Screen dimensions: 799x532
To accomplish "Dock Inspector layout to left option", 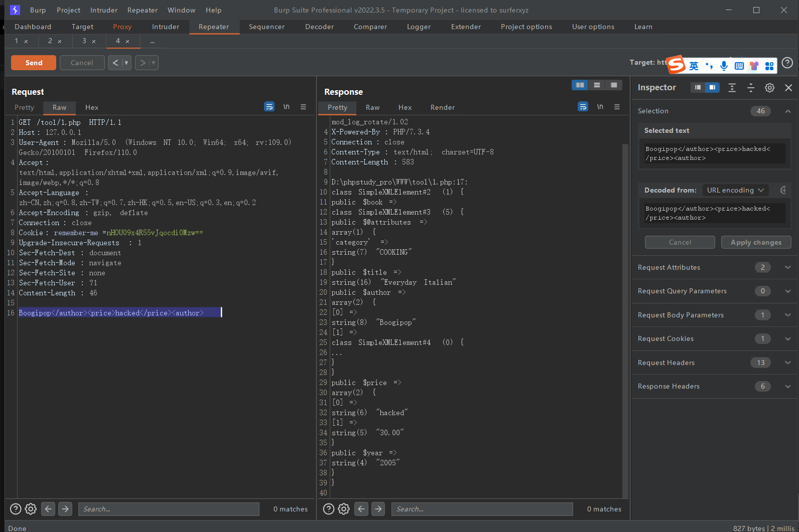I will pos(698,88).
